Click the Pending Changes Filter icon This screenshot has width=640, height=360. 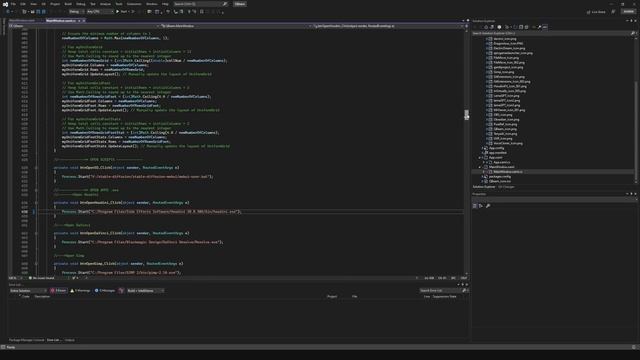tap(499, 27)
